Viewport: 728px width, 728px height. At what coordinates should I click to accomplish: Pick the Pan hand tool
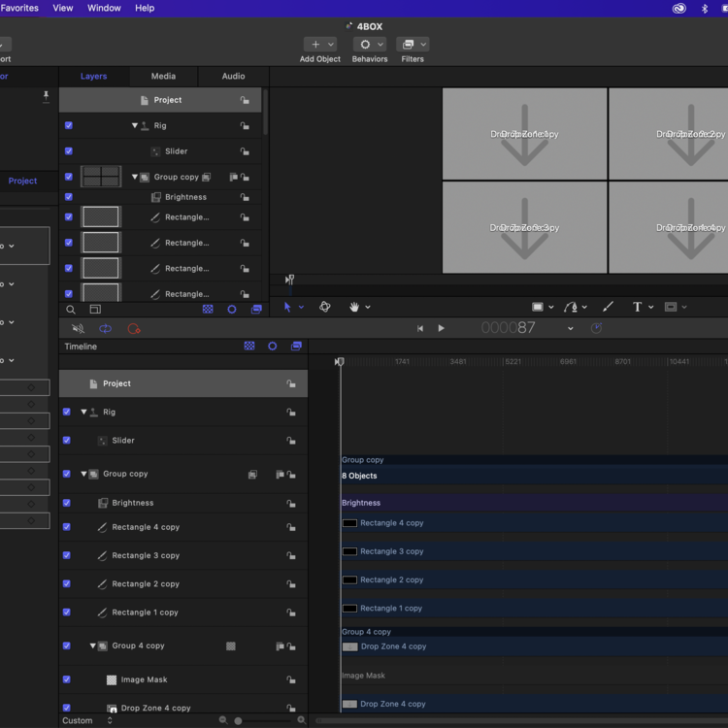point(354,307)
